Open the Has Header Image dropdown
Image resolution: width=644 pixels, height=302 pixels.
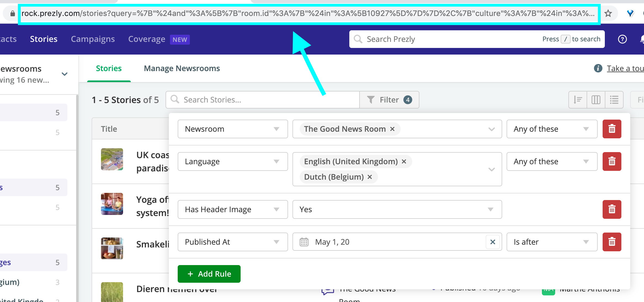coord(233,209)
